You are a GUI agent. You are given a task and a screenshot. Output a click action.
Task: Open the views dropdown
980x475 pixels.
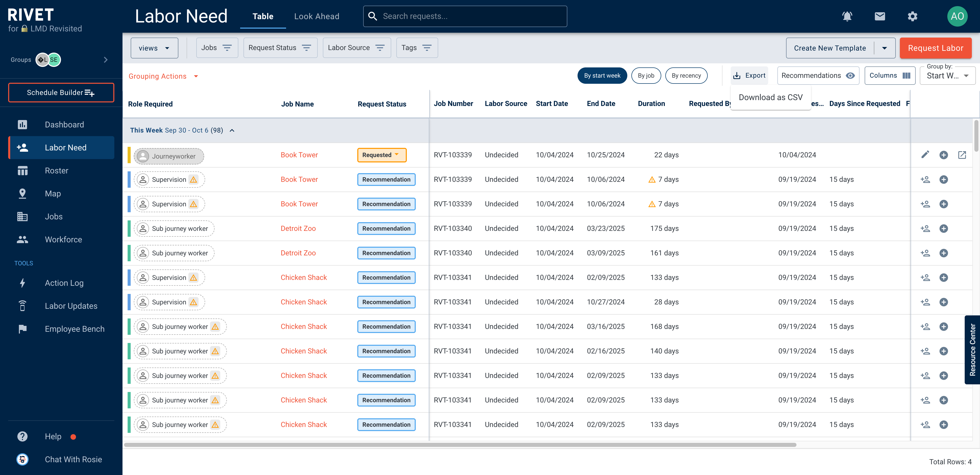coord(154,48)
